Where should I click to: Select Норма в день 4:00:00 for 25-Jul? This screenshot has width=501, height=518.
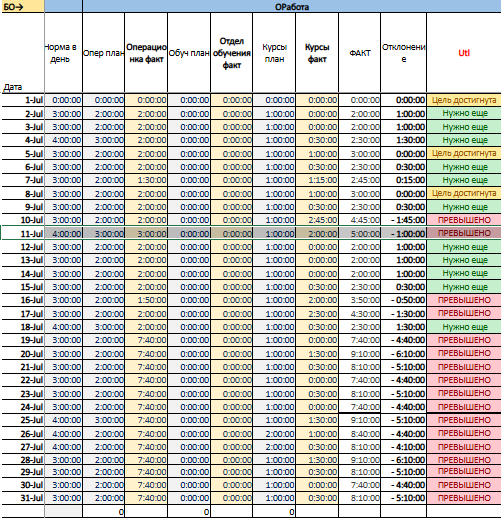pyautogui.click(x=63, y=420)
